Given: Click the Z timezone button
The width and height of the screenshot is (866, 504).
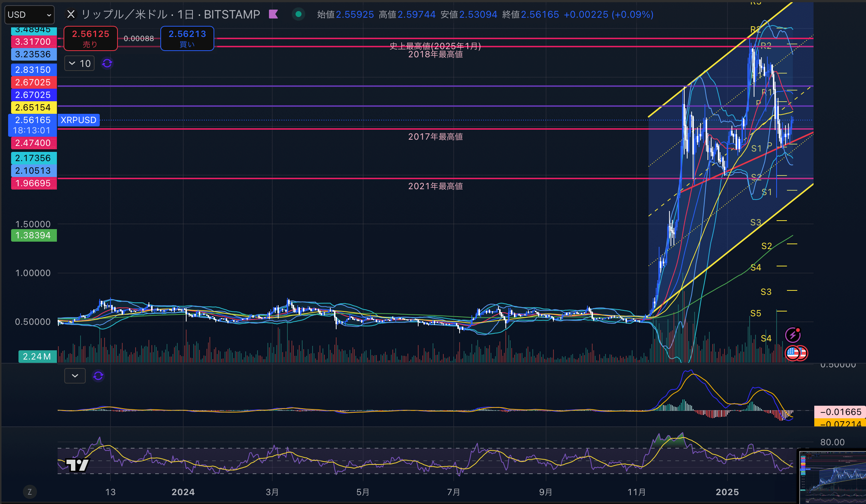Looking at the screenshot, I should tap(30, 492).
